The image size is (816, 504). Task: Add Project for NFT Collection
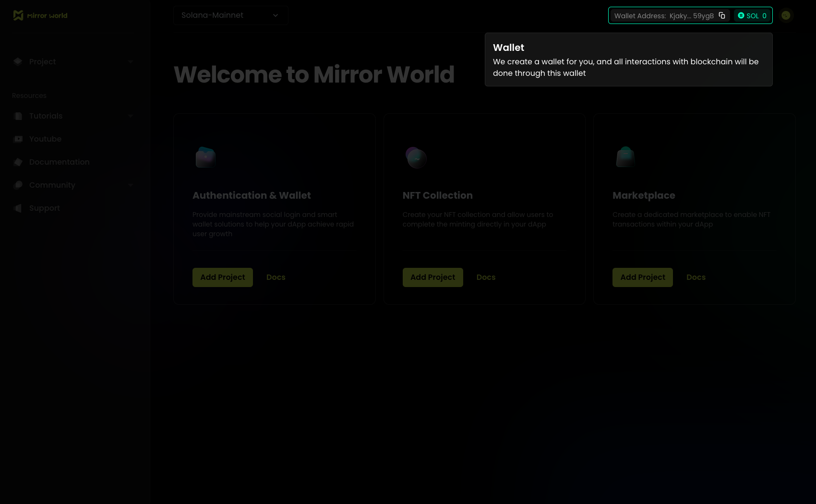(x=433, y=277)
